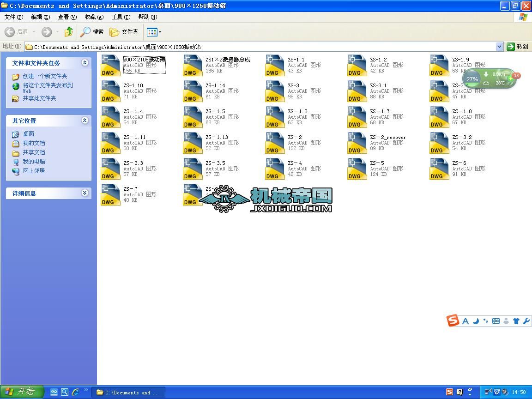Viewport: 532px width, 399px height.
Task: Open the 收藏(A) menu
Action: click(94, 17)
